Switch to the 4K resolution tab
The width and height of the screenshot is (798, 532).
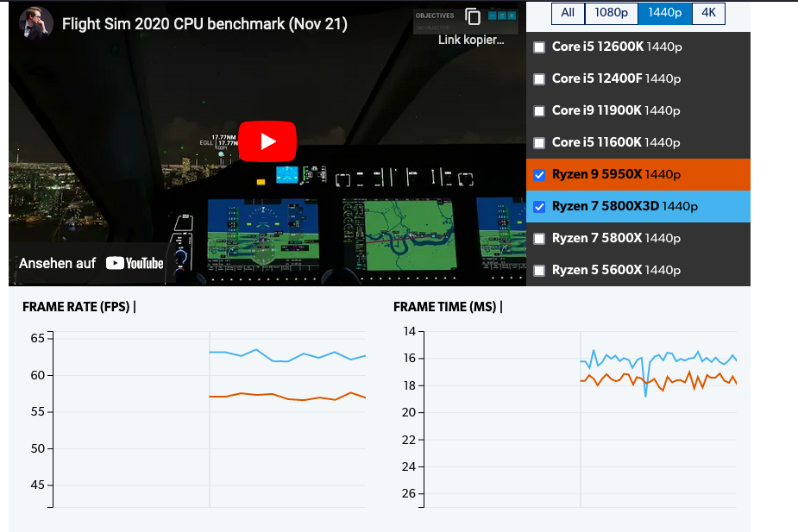pyautogui.click(x=708, y=13)
